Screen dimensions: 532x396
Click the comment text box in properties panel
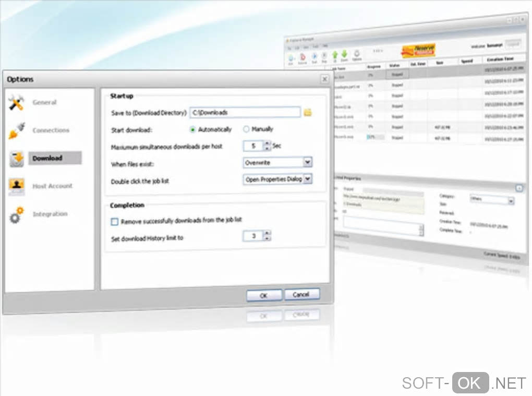[381, 225]
